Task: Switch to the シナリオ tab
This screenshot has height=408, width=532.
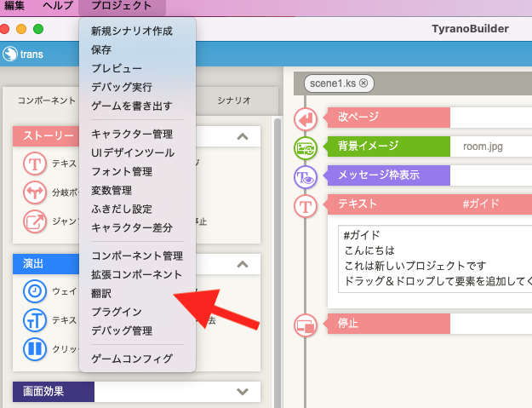Action: coord(233,100)
